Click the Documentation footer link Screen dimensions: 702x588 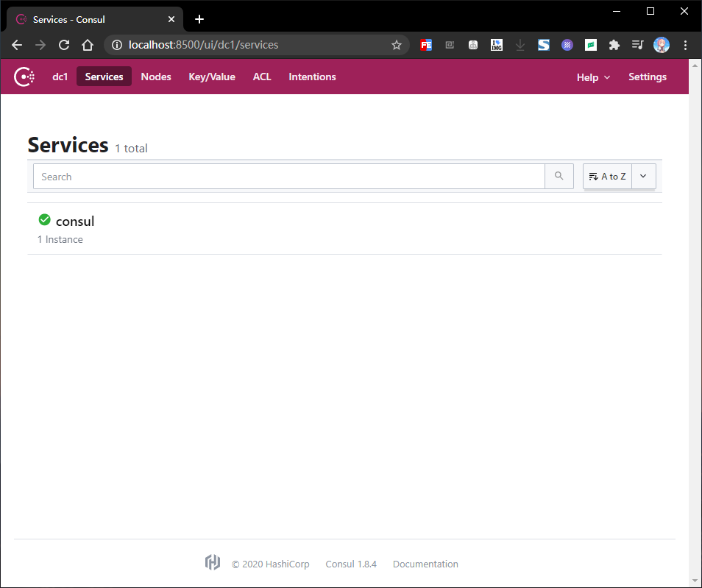tap(425, 564)
